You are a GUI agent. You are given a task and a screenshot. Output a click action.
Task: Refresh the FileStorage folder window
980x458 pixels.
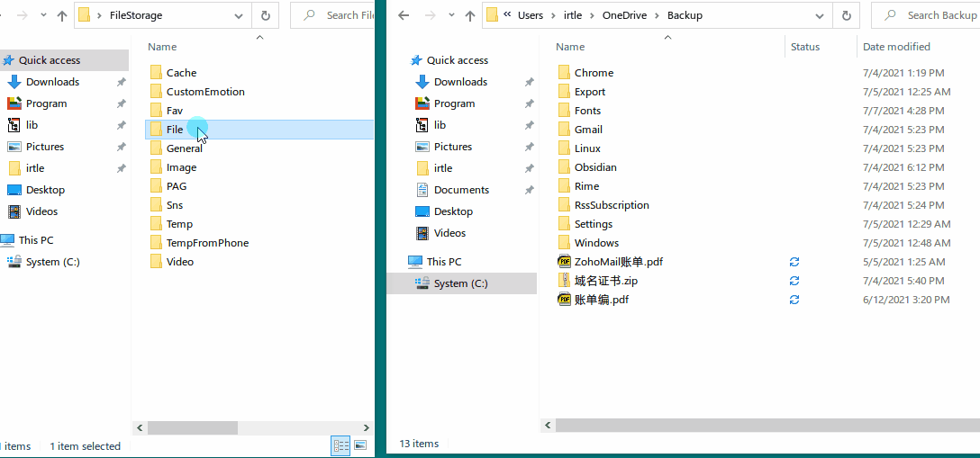265,15
